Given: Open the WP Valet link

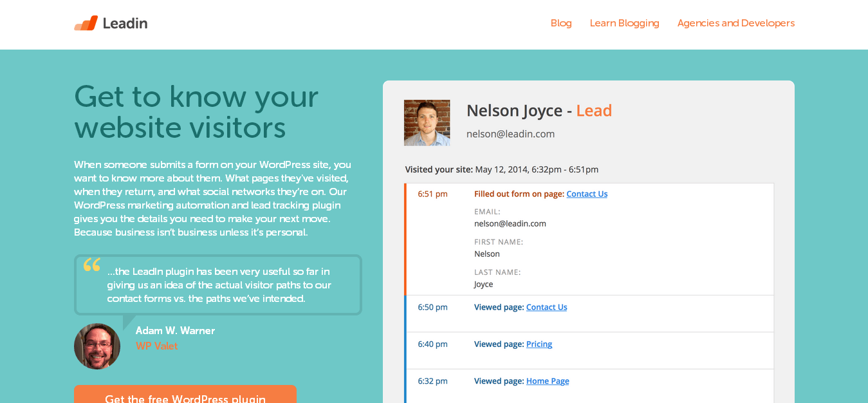Looking at the screenshot, I should coord(156,346).
